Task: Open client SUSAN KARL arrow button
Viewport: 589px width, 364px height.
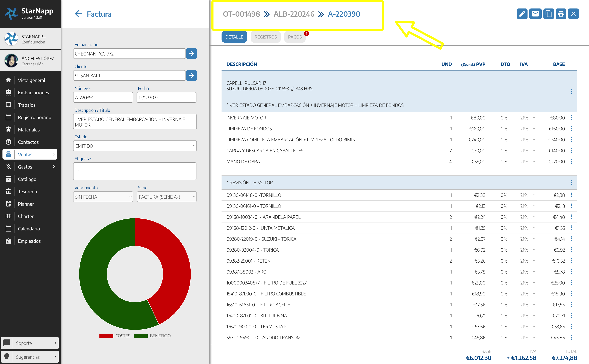Action: point(191,76)
